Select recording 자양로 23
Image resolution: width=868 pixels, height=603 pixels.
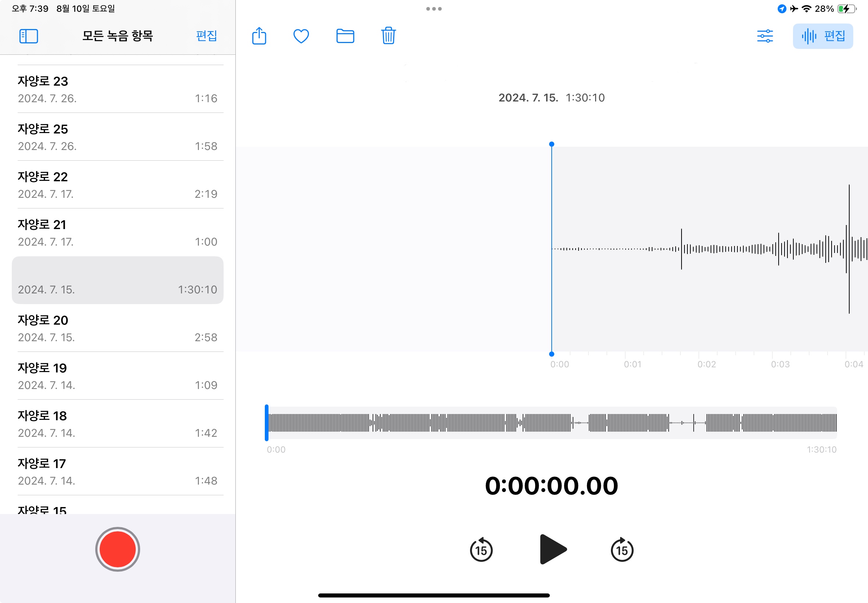point(118,89)
